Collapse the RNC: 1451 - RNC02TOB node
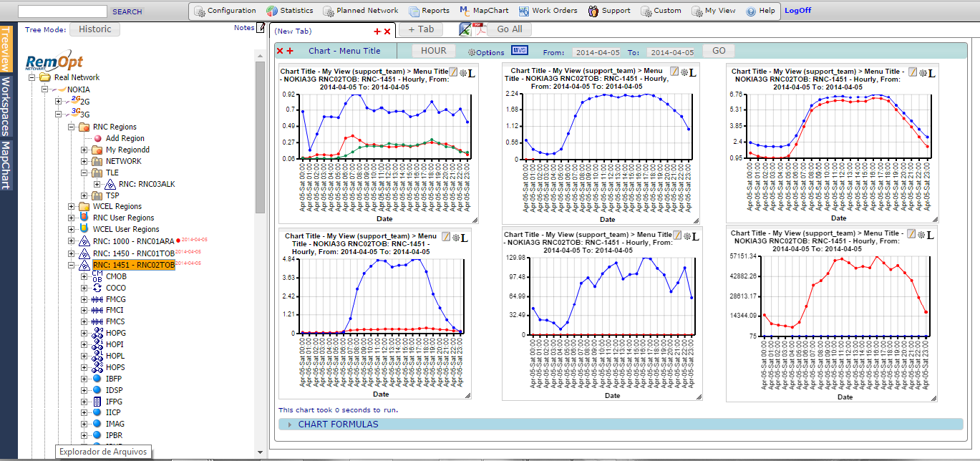 [x=72, y=265]
